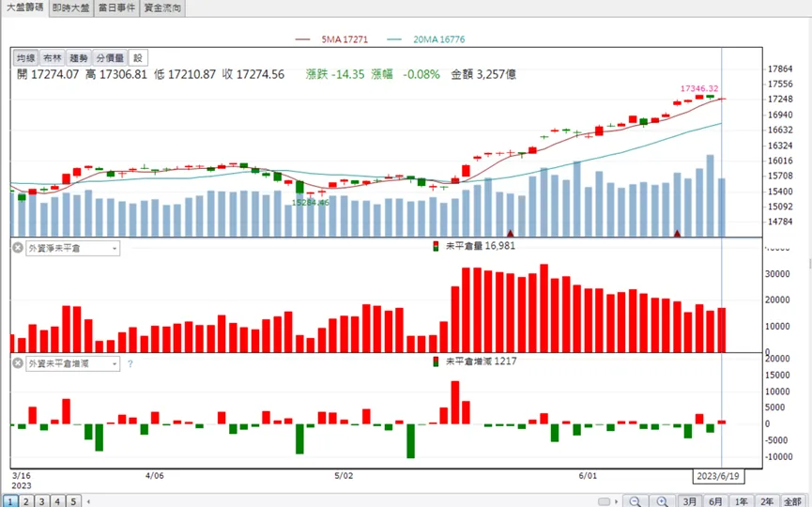Click the 5/02 date axis label
Screen dimensions: 812x507
click(344, 475)
